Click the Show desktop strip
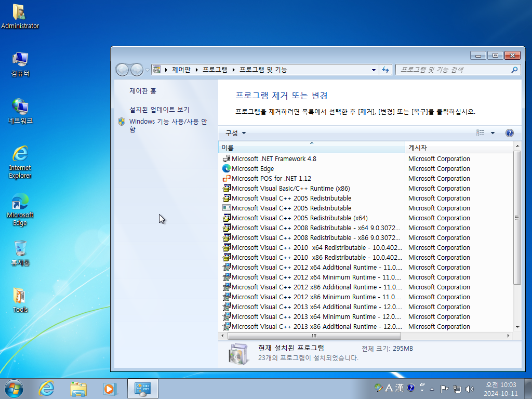532x399 pixels. pos(528,389)
